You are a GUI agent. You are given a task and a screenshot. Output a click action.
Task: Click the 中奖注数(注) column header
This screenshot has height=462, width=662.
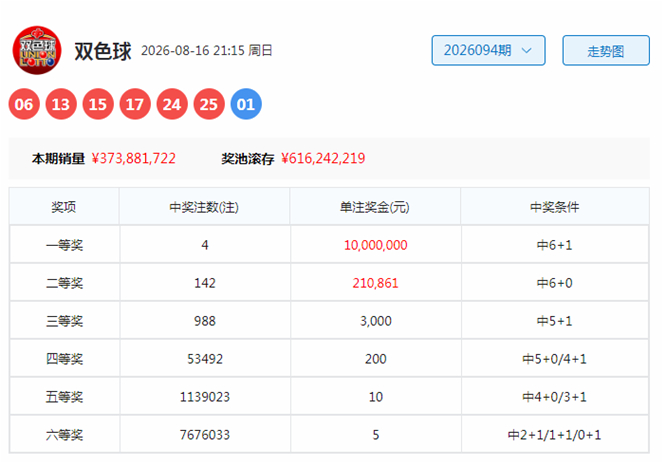[x=204, y=207]
